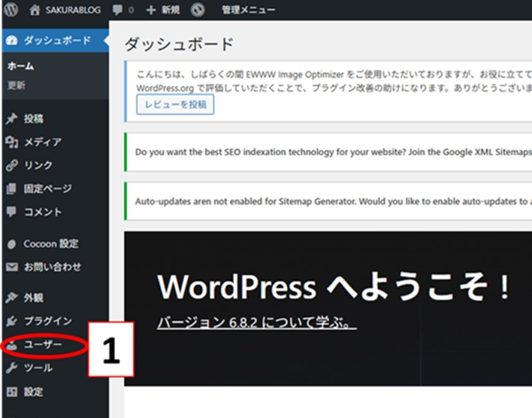Click the Google XML Sitemaps SEO notice text

[x=334, y=152]
